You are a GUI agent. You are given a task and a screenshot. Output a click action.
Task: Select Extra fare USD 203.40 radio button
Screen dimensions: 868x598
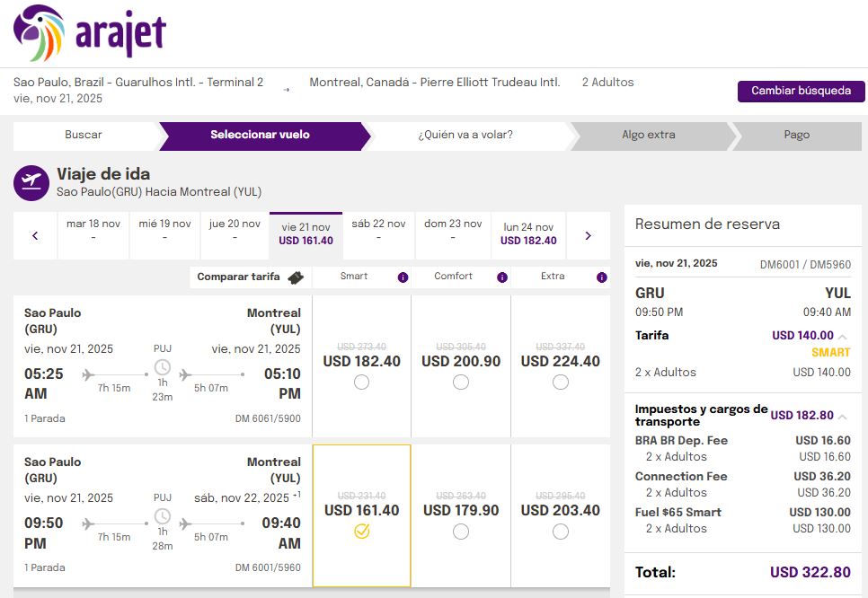click(x=560, y=531)
